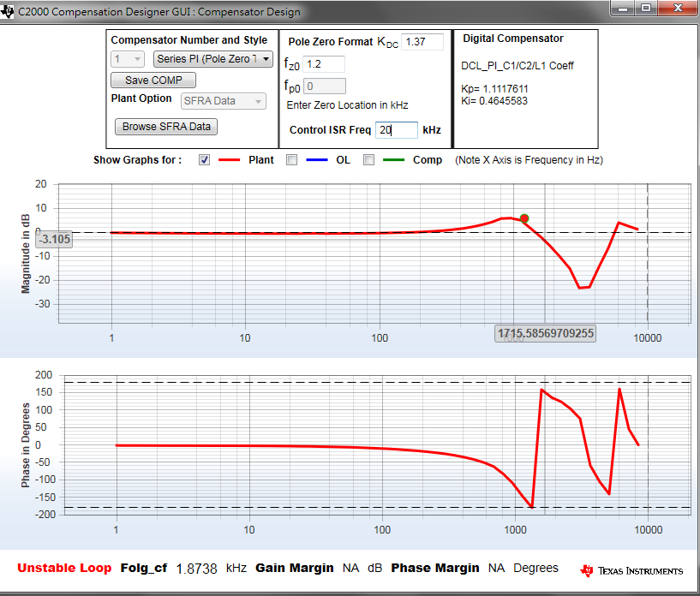Open the Plant Option SFRA Data dropdown

tap(224, 101)
